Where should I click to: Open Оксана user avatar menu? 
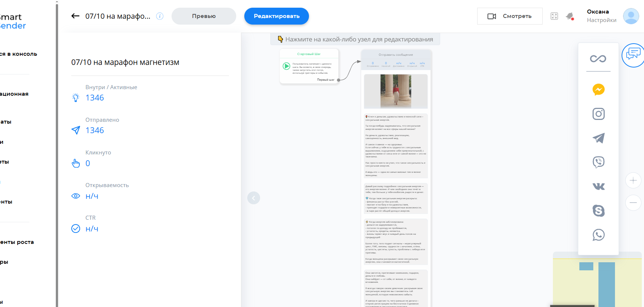[631, 16]
